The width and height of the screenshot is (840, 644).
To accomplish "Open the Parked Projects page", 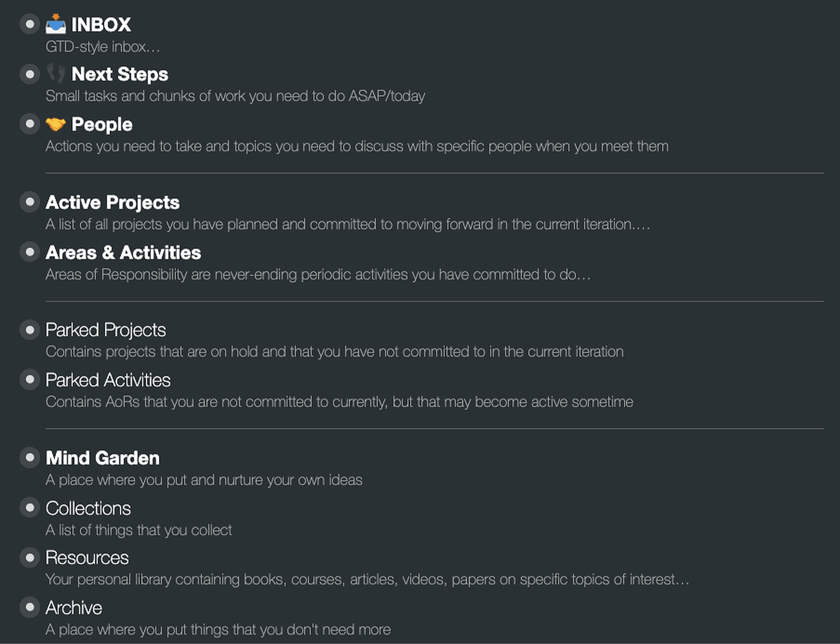I will tap(106, 330).
